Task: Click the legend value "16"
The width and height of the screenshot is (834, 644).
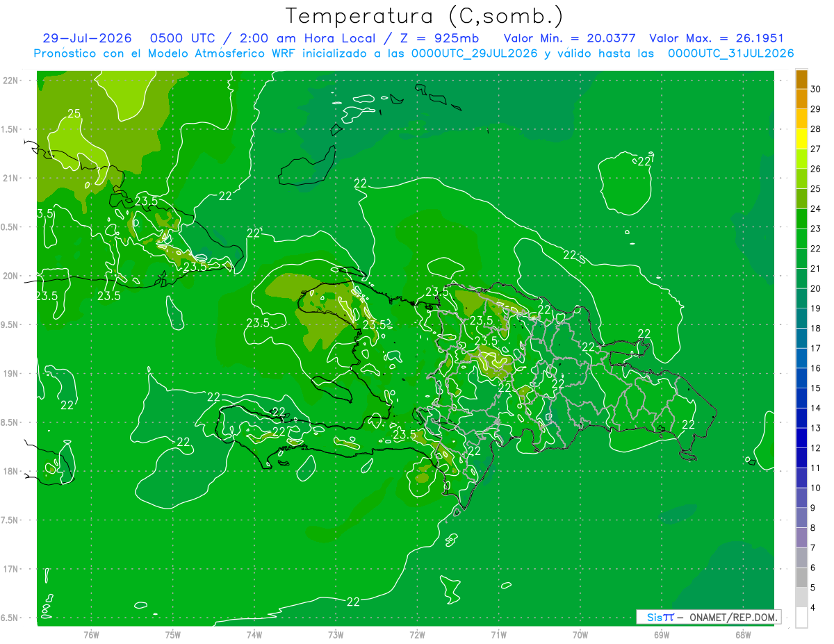Action: pyautogui.click(x=816, y=368)
